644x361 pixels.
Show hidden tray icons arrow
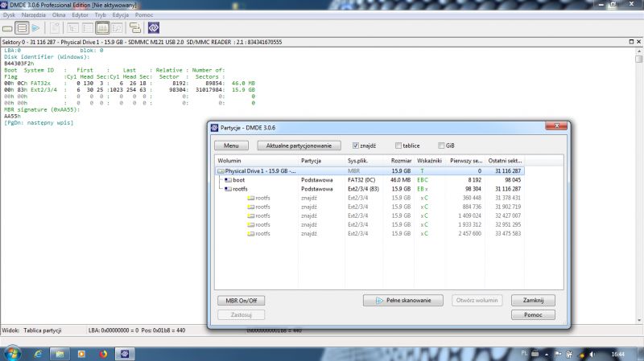point(547,354)
